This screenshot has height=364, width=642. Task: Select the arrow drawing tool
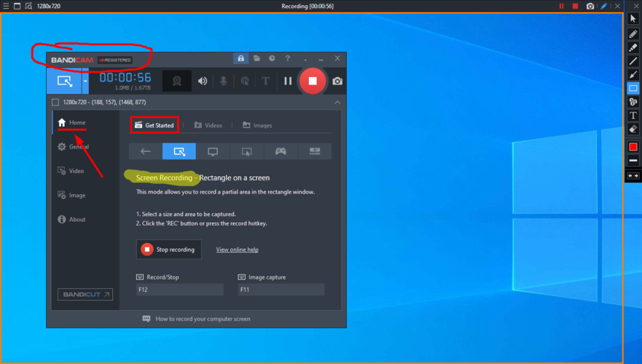click(633, 74)
